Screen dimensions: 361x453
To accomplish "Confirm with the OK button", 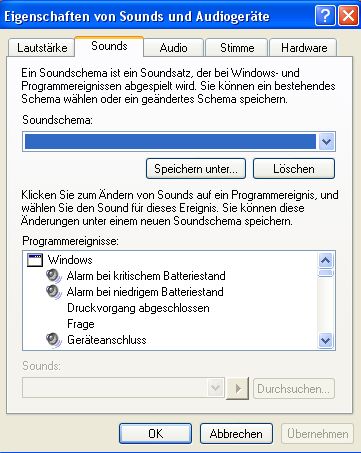I will point(155,433).
